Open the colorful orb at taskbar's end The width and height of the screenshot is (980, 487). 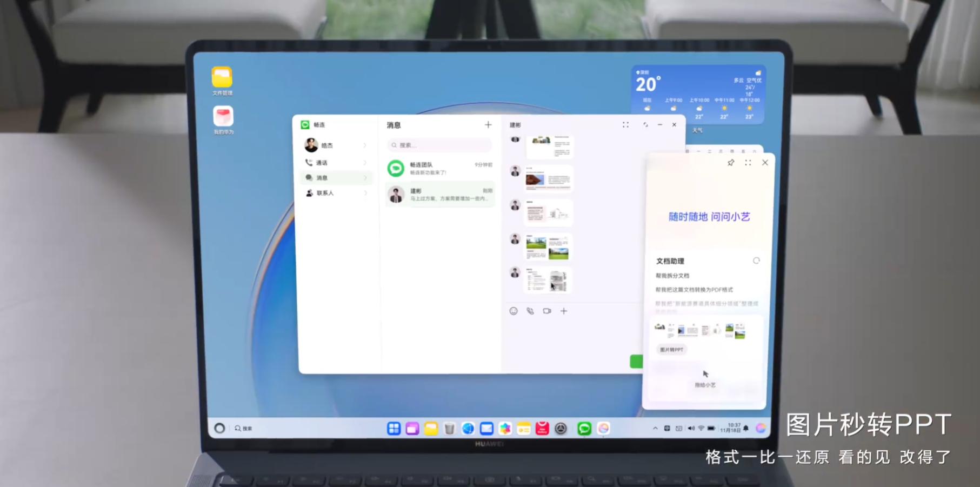click(x=761, y=428)
